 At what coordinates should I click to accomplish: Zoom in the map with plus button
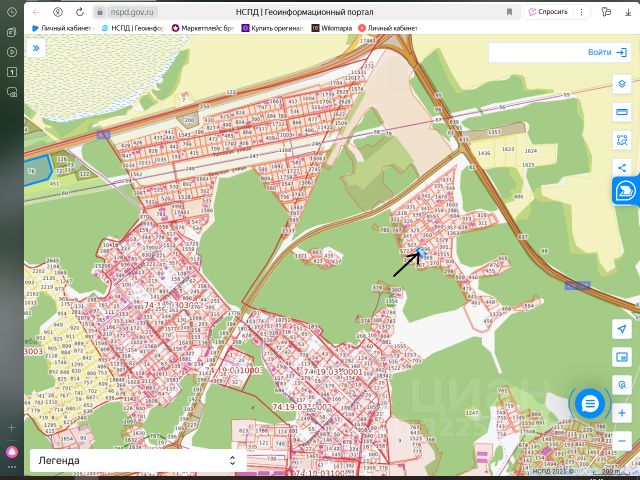click(622, 413)
